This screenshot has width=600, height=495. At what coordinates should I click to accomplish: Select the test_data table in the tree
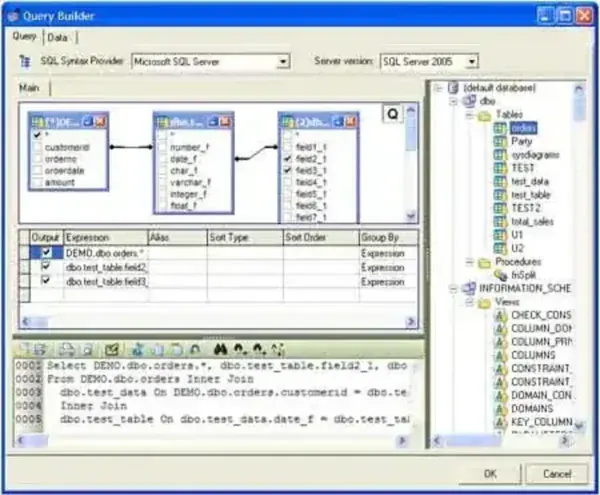click(x=530, y=181)
